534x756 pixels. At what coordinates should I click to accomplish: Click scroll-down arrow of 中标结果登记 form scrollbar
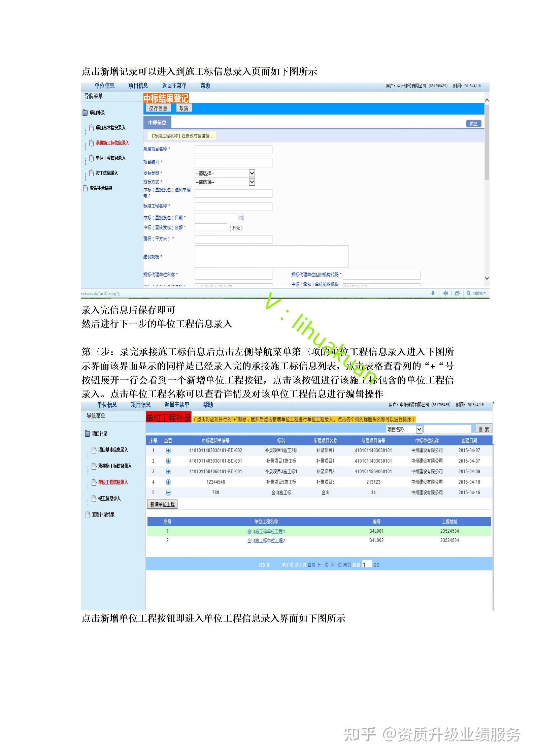[487, 278]
